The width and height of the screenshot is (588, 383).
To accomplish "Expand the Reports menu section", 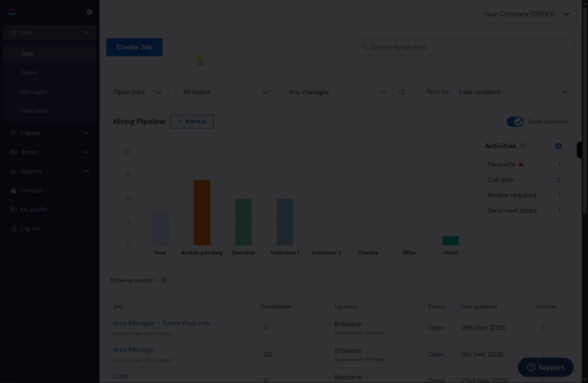I will 86,171.
